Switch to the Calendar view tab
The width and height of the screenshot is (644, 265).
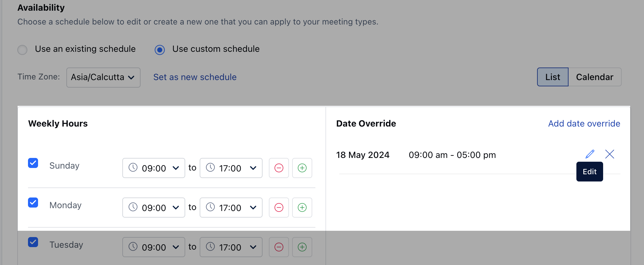[x=595, y=77]
